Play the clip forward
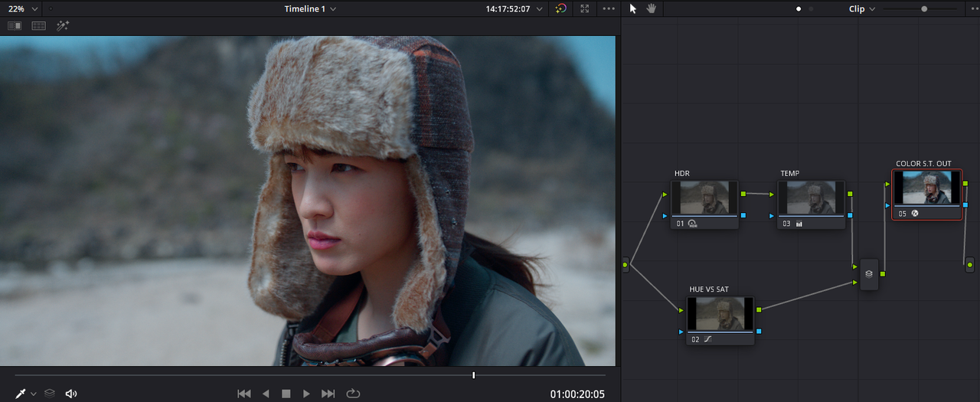Screen dimensions: 980x402 306,394
